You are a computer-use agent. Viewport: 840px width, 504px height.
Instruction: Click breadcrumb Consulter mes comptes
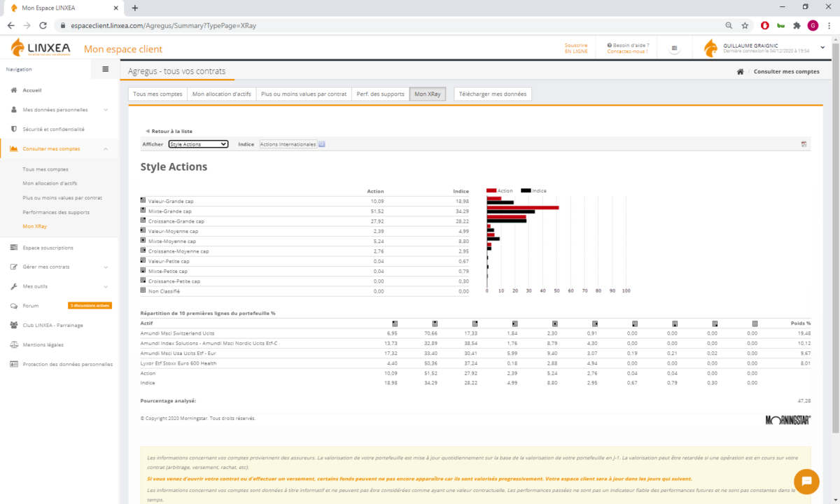point(786,72)
